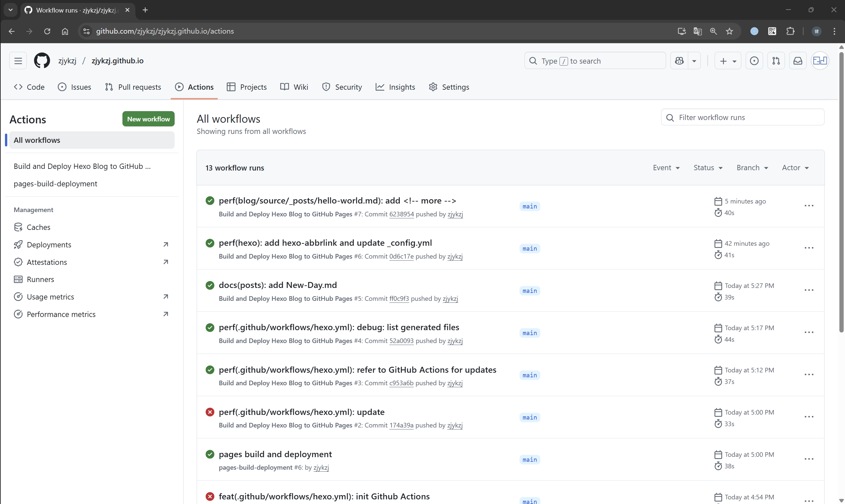Open Chrome extensions puzzle icon
The height and width of the screenshot is (504, 845).
click(x=790, y=31)
